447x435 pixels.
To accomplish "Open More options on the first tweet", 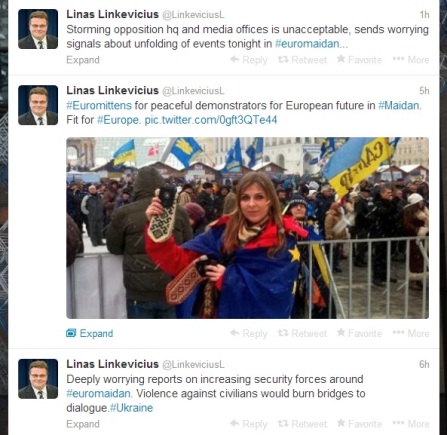I will pos(411,60).
